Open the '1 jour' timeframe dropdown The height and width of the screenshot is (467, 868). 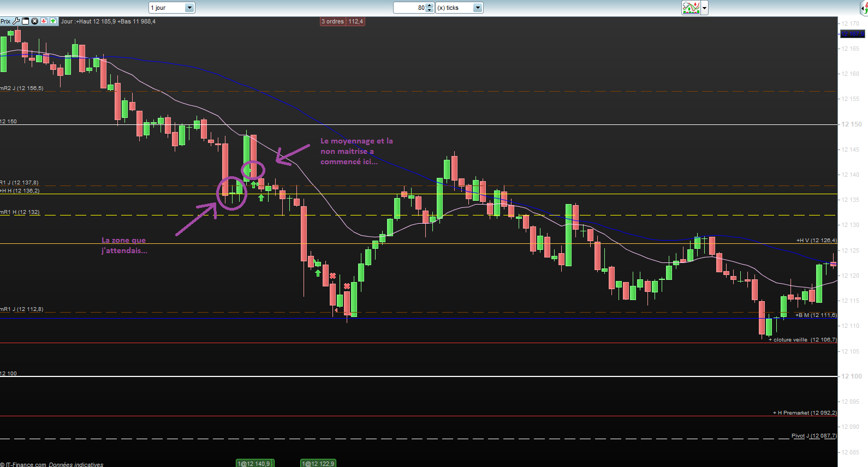click(171, 8)
